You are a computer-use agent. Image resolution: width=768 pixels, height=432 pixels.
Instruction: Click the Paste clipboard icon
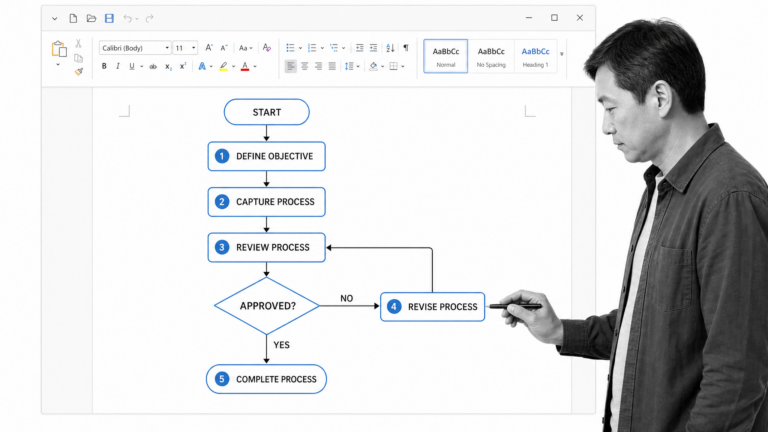click(59, 49)
